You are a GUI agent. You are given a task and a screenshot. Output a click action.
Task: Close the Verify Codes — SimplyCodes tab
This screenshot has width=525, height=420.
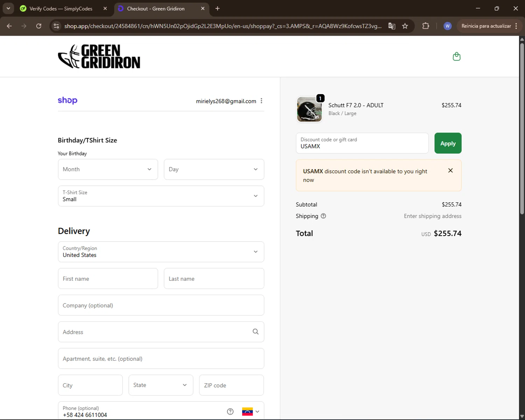[x=105, y=8]
